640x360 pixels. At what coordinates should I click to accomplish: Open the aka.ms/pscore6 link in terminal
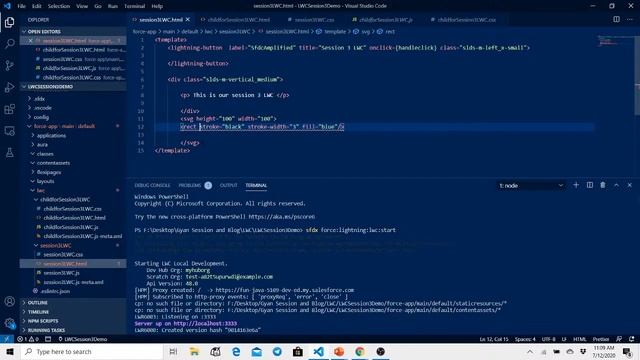click(x=282, y=217)
